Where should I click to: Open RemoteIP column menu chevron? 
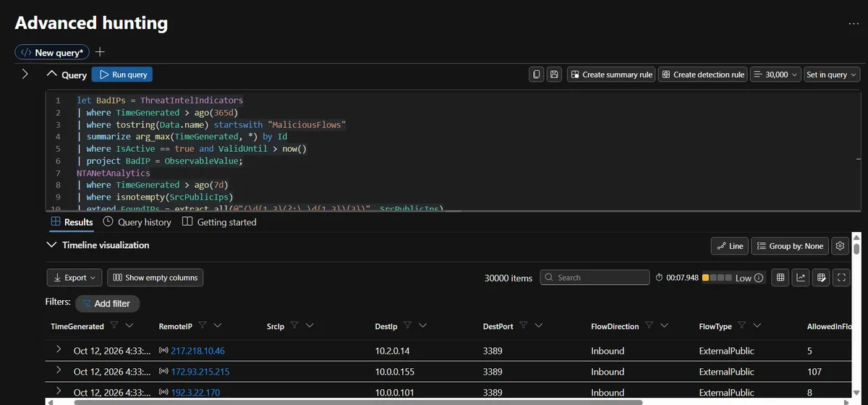click(x=218, y=326)
